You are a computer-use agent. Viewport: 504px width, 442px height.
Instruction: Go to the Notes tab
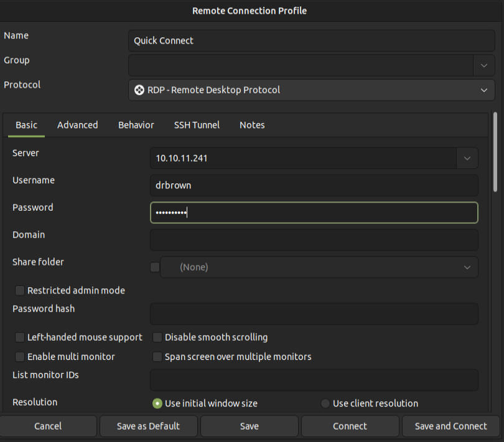pos(252,125)
